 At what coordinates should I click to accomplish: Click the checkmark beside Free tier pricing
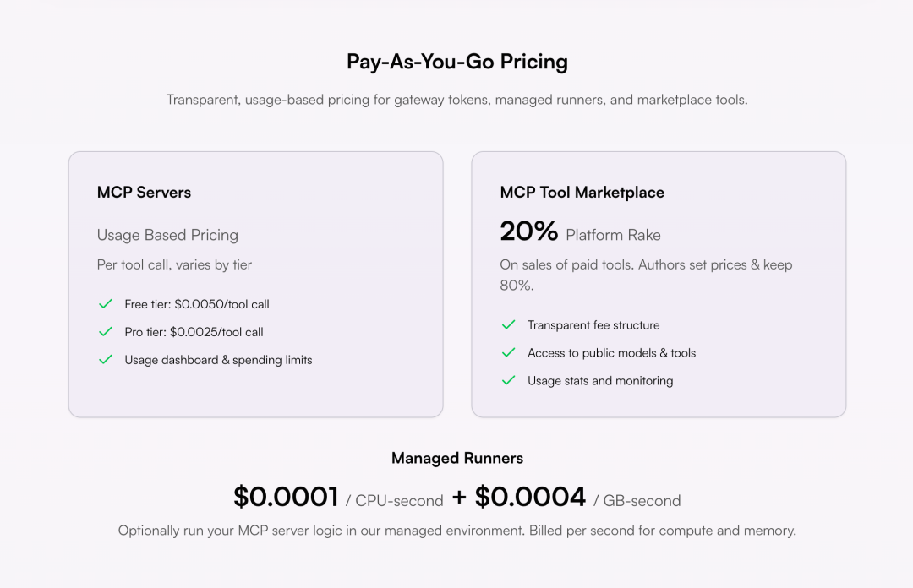coord(106,304)
